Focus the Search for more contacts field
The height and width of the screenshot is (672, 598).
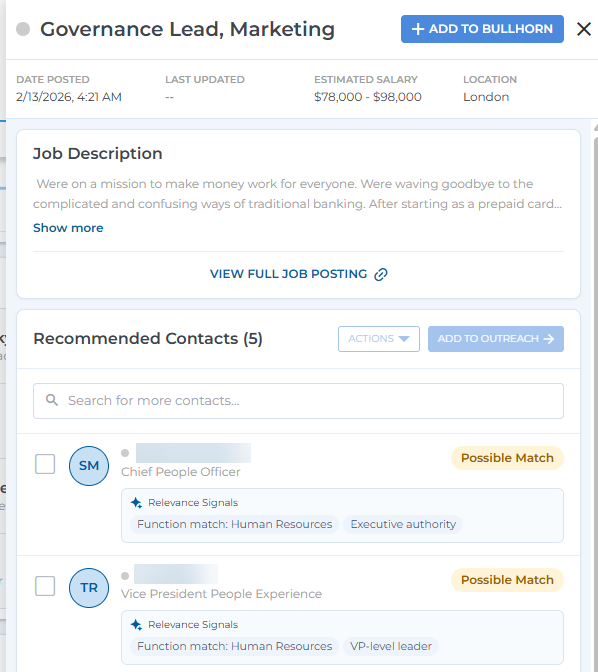point(298,401)
